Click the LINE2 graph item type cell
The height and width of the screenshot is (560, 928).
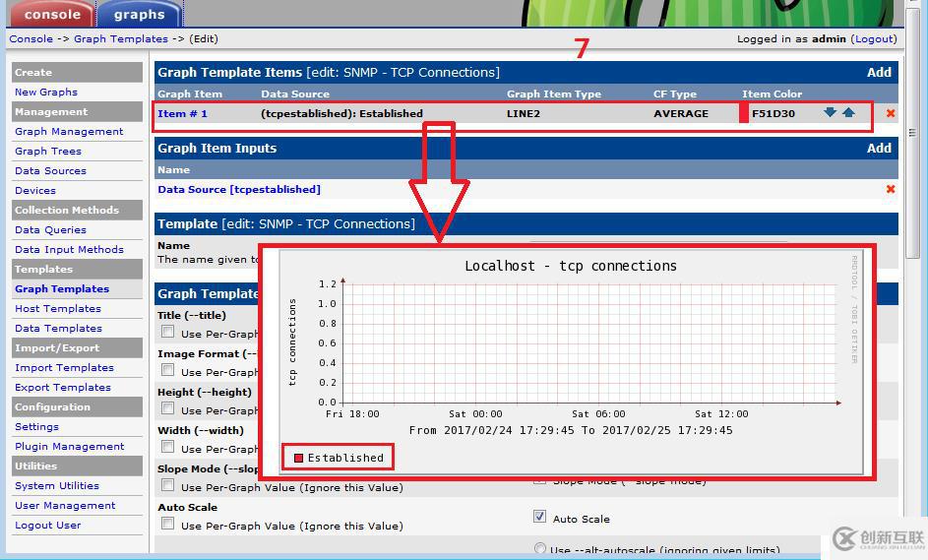[x=524, y=113]
